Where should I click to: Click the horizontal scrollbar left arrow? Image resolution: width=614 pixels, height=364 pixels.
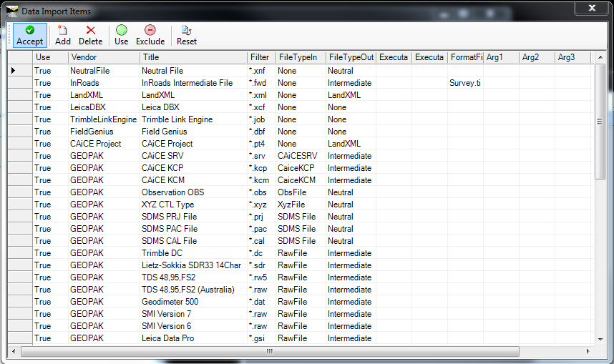[14, 351]
